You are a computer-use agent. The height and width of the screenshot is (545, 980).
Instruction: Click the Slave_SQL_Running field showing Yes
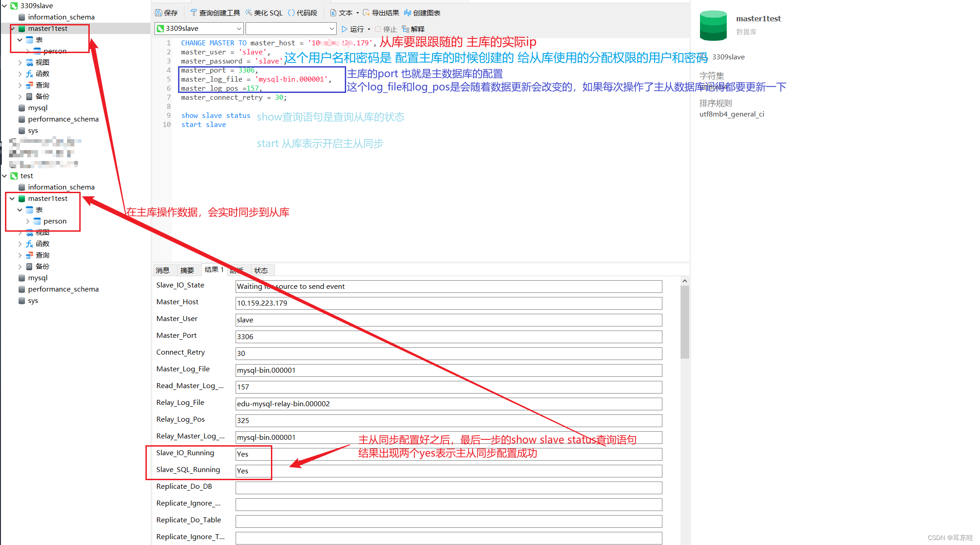coord(449,471)
